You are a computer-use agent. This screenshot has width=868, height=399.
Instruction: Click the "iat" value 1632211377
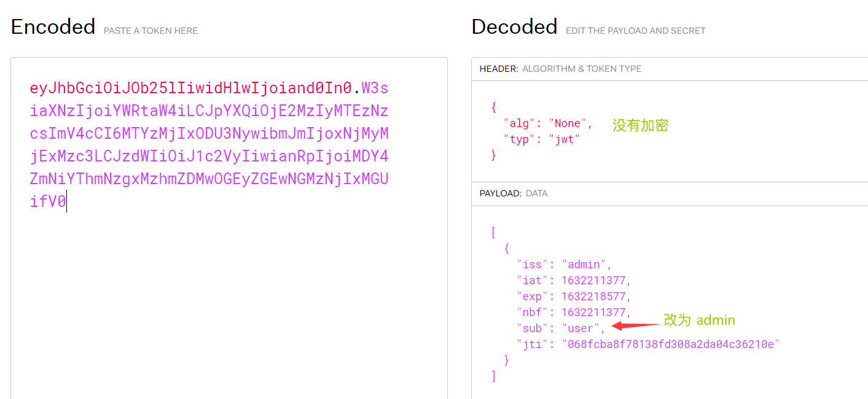coord(593,281)
